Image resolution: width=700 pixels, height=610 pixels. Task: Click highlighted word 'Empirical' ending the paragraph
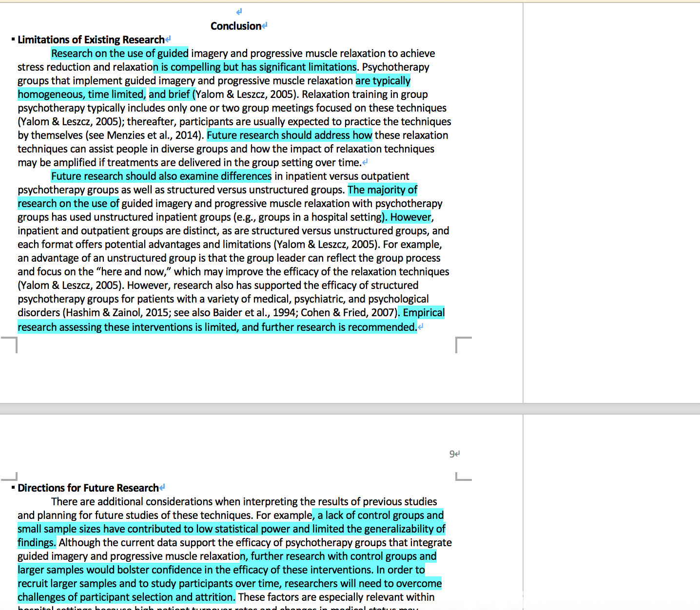(x=424, y=313)
